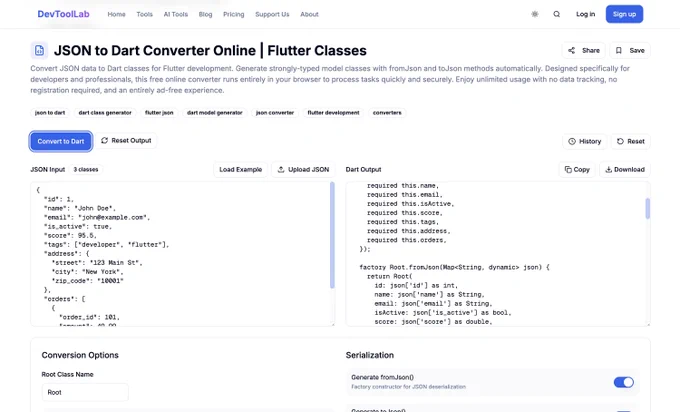Click the Upload JSON button

tap(303, 170)
